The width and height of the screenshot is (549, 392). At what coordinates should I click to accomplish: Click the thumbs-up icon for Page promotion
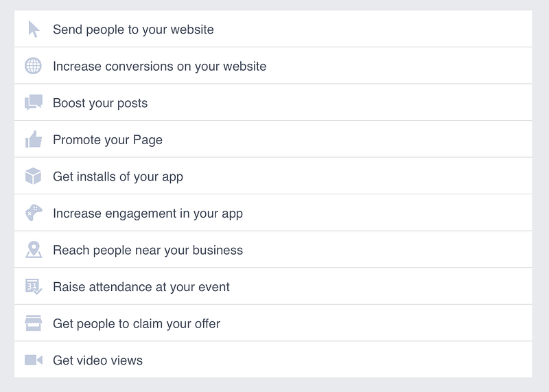(x=34, y=139)
